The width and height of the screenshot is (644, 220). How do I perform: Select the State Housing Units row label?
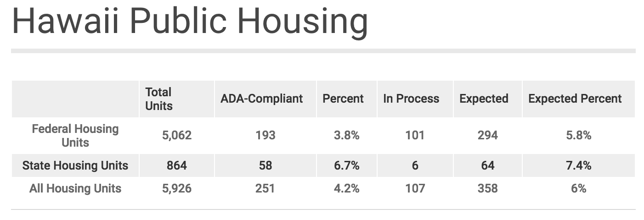pyautogui.click(x=75, y=165)
